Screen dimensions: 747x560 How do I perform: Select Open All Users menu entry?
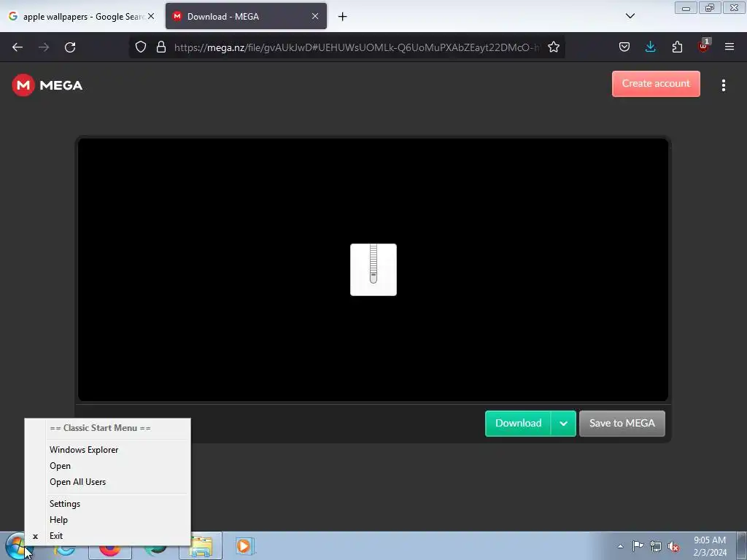tap(108, 482)
